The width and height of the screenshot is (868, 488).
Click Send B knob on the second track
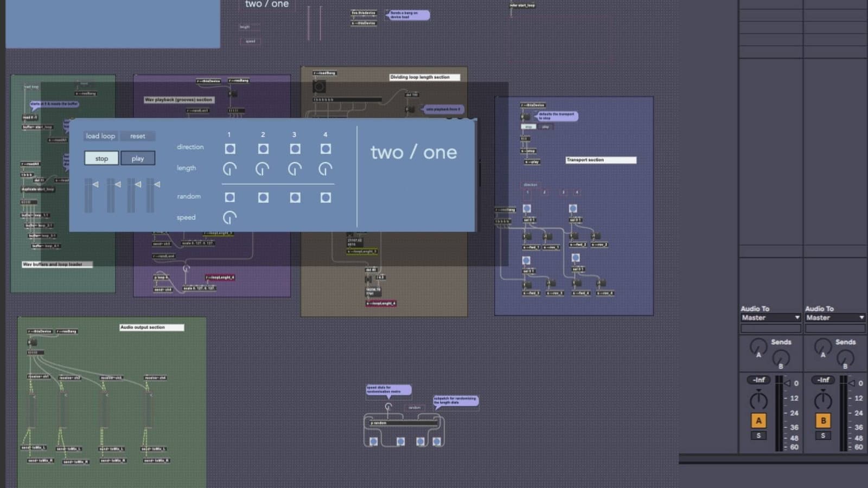pos(845,357)
